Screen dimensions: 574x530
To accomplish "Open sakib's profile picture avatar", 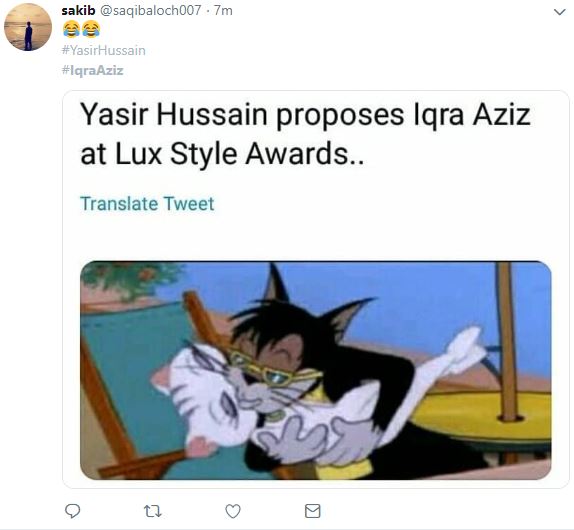I will click(28, 27).
